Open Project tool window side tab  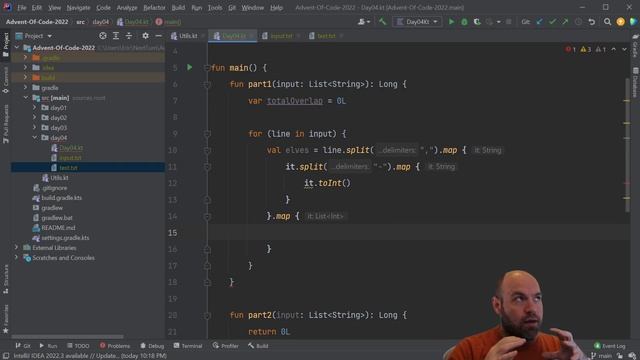pos(5,44)
